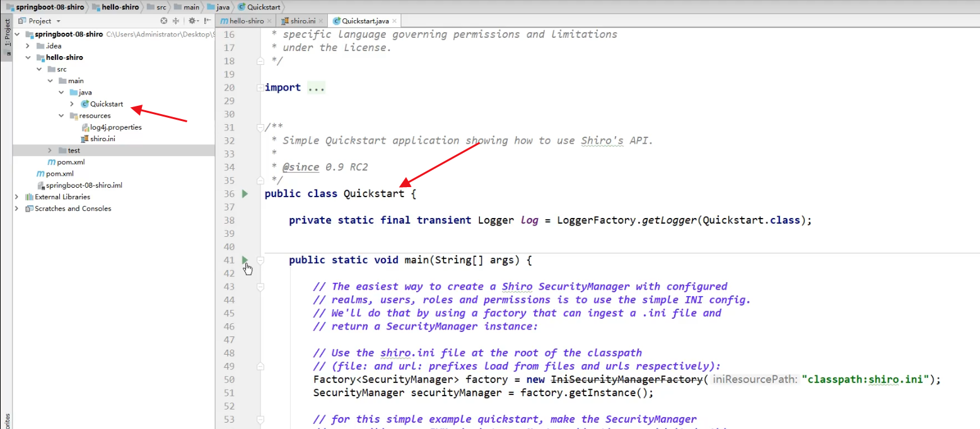This screenshot has height=429, width=980.
Task: Click line number 52 in gutter
Action: (229, 406)
